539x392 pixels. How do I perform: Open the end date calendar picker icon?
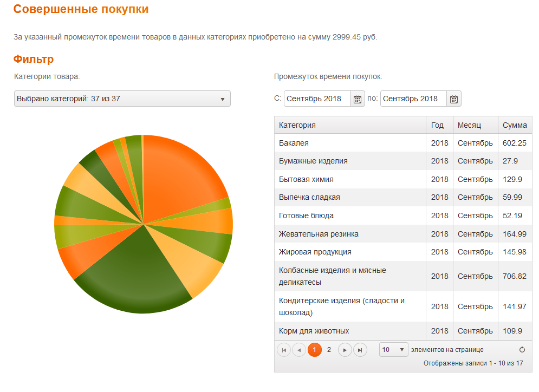point(454,99)
